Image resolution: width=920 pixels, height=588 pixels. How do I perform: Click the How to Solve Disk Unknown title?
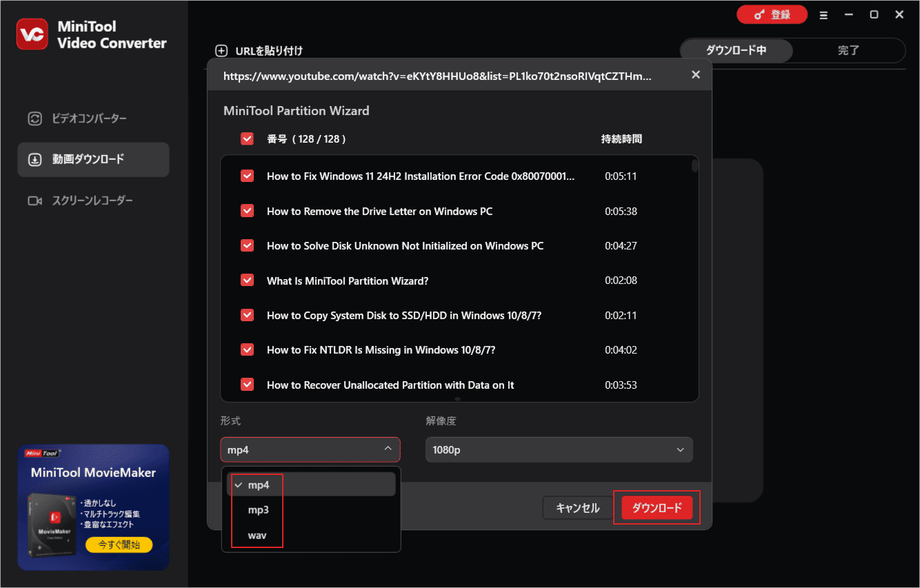point(405,245)
